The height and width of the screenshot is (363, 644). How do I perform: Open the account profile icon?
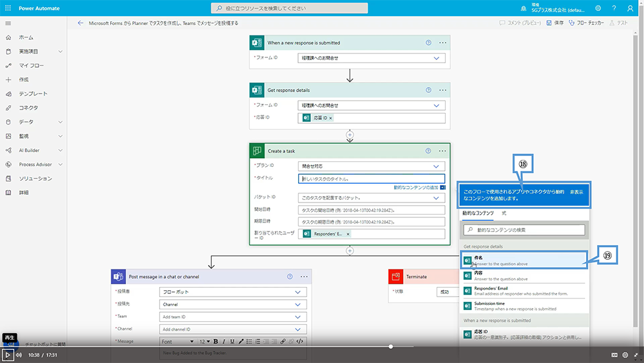tap(630, 8)
